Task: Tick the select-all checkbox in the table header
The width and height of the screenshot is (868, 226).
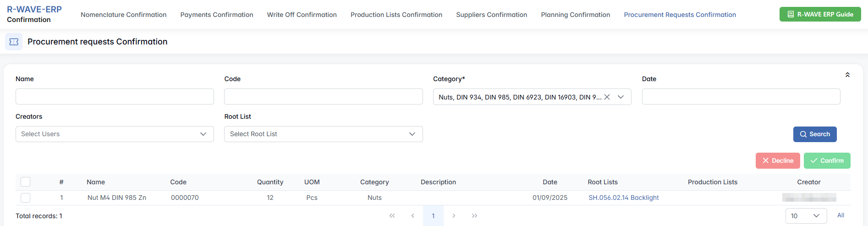Action: (26, 182)
